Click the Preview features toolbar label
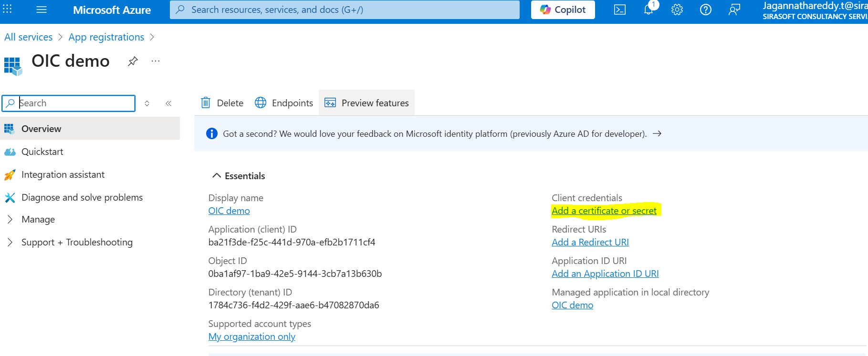The width and height of the screenshot is (868, 356). 375,103
